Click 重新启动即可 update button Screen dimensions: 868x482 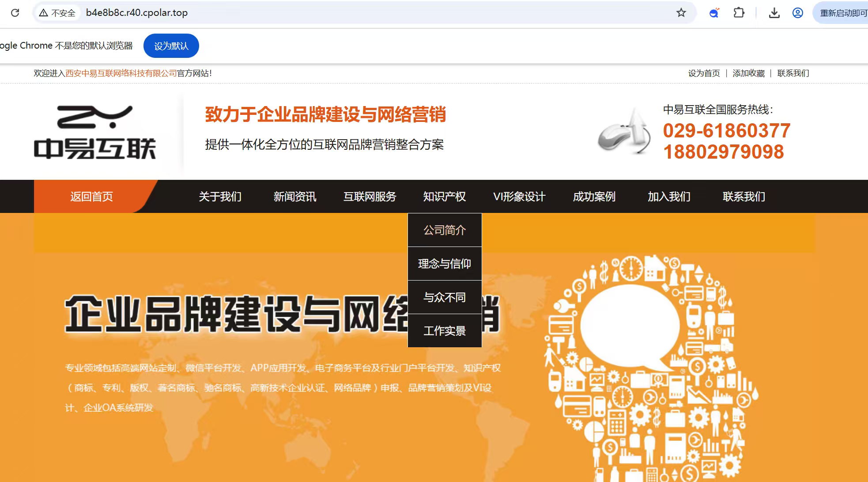(842, 13)
